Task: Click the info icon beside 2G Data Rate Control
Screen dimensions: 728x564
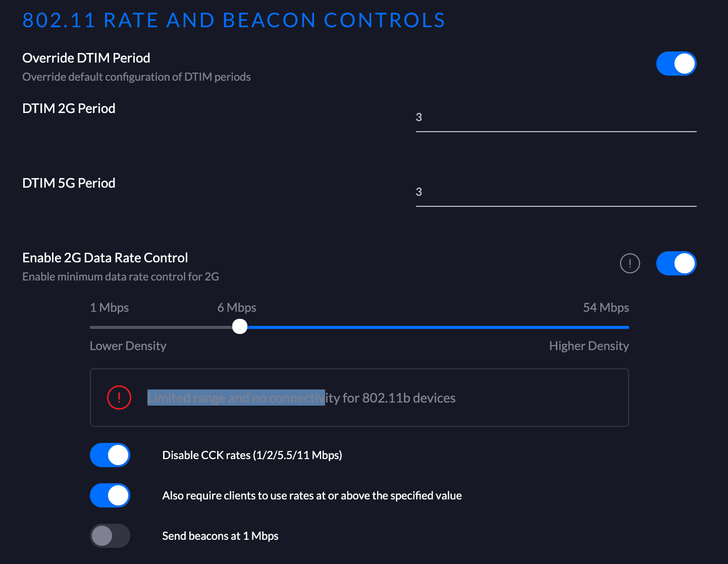Action: [630, 263]
